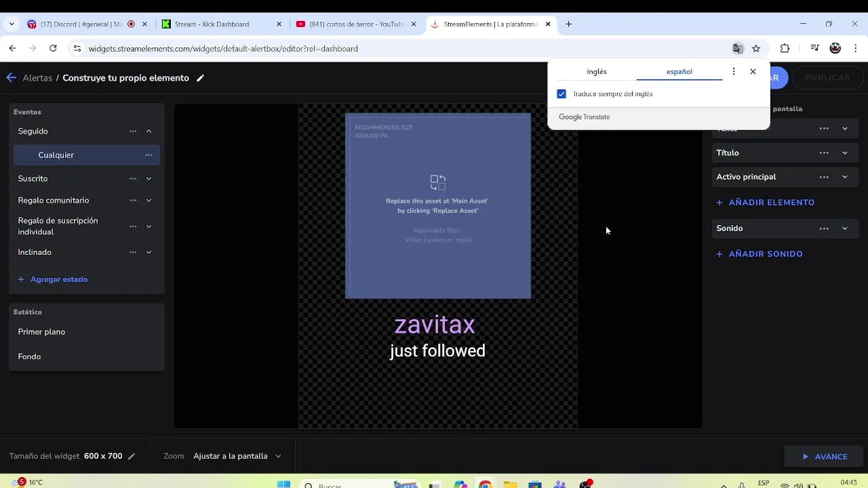Screen dimensions: 868x488
Task: Open the Chrome extensions puzzle icon
Action: 785,49
